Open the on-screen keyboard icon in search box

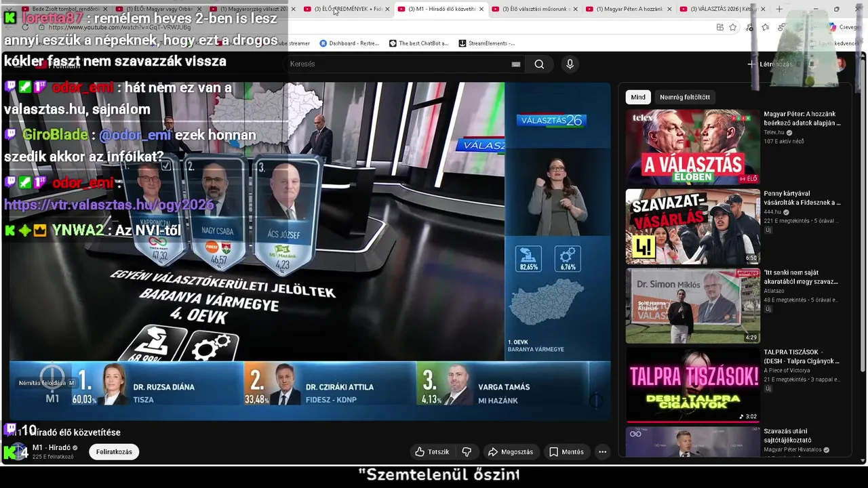pyautogui.click(x=516, y=64)
